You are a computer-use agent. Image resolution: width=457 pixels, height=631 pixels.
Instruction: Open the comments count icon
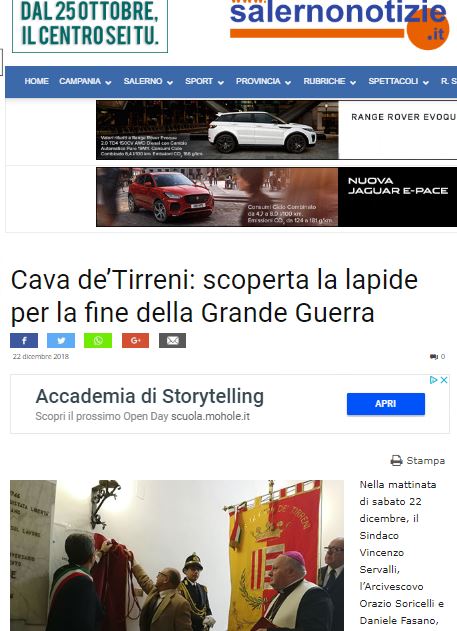(434, 357)
